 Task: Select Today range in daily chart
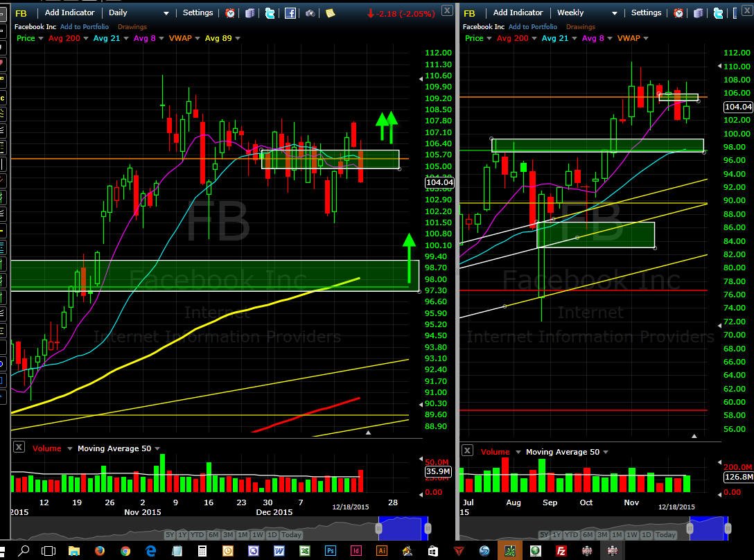[x=291, y=534]
